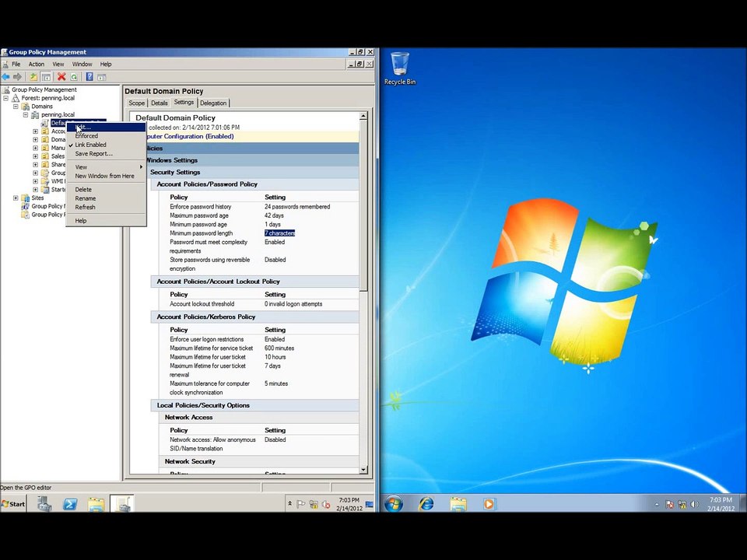This screenshot has width=747, height=560.
Task: Select the highlighted '7 characters' value
Action: (279, 233)
